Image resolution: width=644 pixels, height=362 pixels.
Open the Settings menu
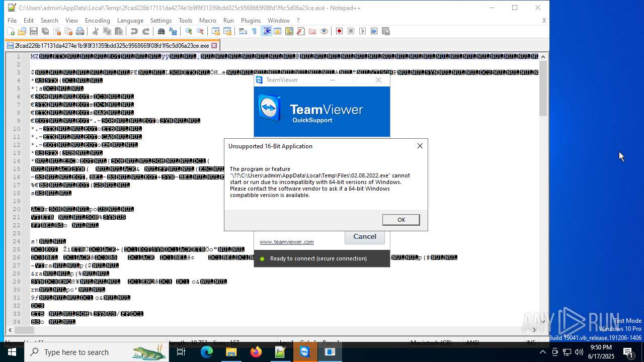[161, 21]
